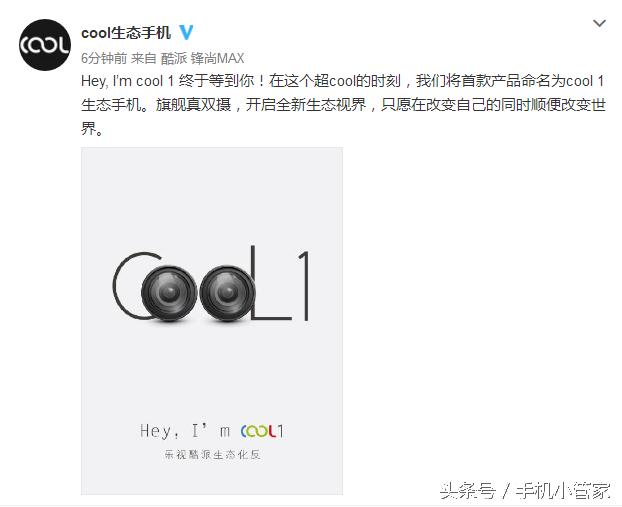The width and height of the screenshot is (622, 507).
Task: Click the 来自 label before the source
Action: tap(144, 58)
